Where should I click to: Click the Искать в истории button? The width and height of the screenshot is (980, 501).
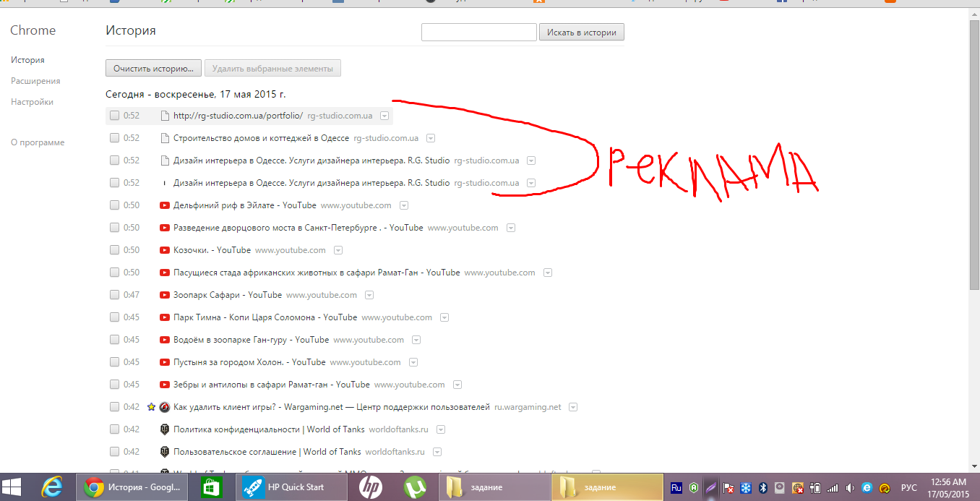582,33
